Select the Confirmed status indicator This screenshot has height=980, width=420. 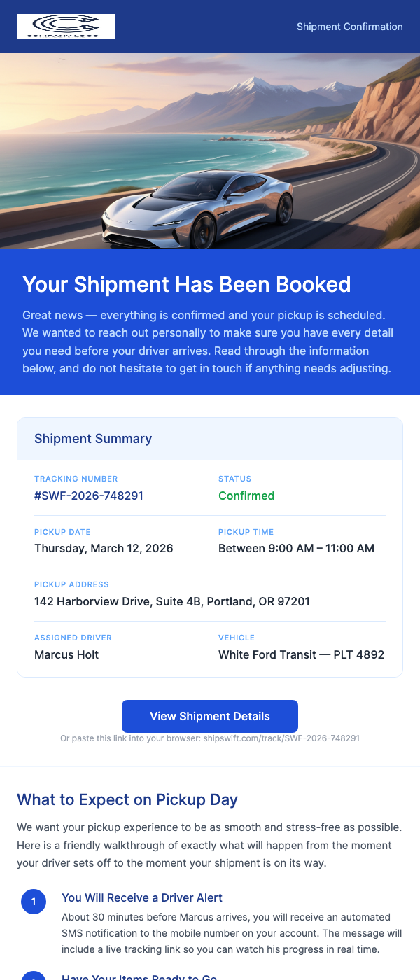(246, 496)
